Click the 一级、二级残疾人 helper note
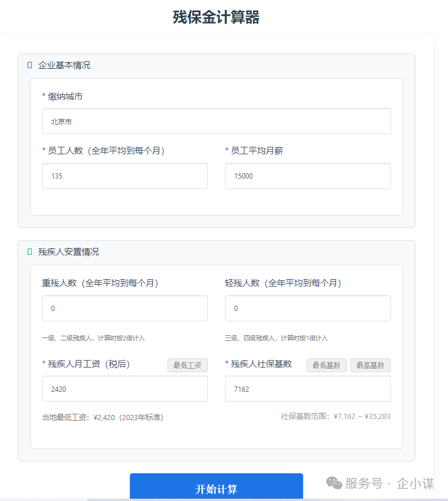This screenshot has width=448, height=501. point(93,338)
